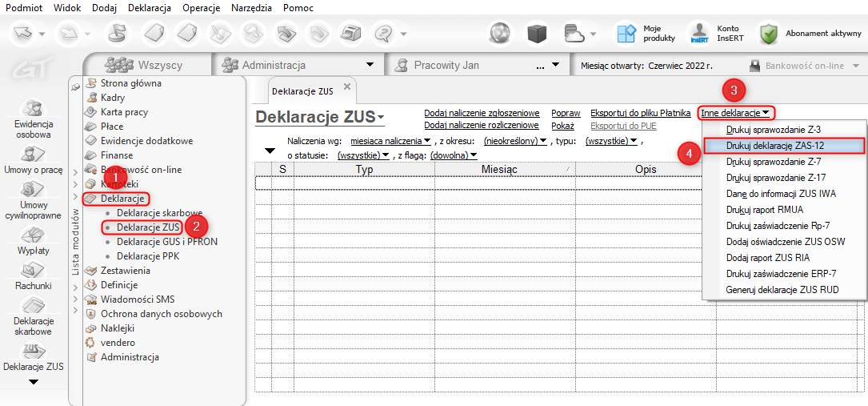Viewport: 868px width, 406px height.
Task: Close the Deklaracje ZUS tab
Action: [347, 87]
